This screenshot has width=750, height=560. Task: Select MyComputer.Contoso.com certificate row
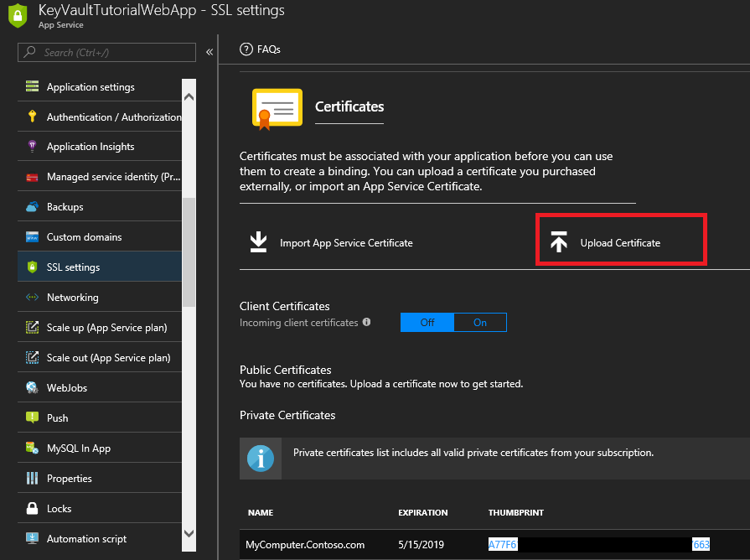(494, 545)
